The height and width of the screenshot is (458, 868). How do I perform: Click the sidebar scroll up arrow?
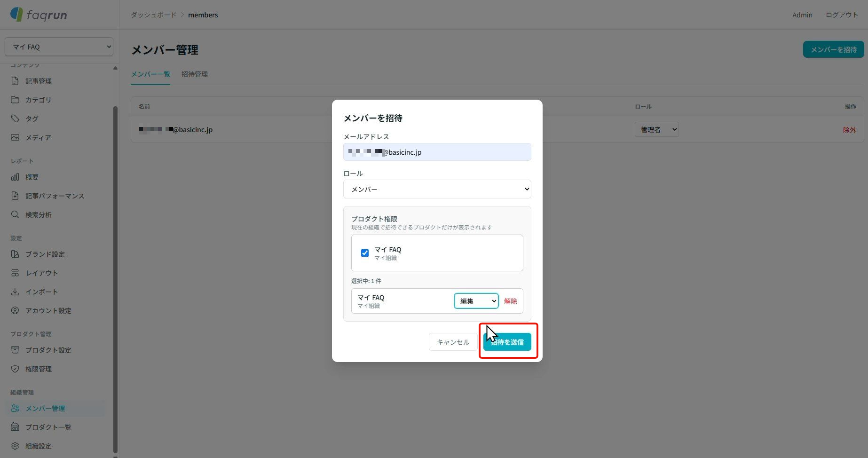click(x=115, y=68)
